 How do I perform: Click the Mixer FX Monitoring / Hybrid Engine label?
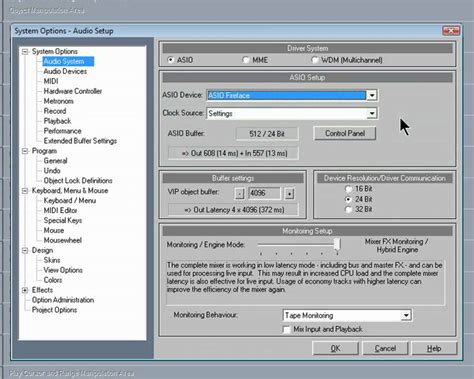tap(397, 246)
